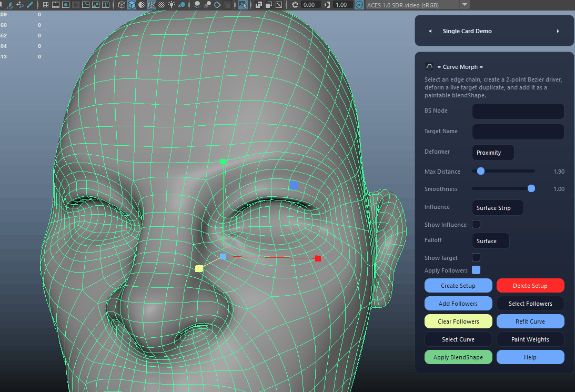Toggle the resolution gate display
Image resolution: width=575 pixels, height=392 pixels.
click(66, 5)
